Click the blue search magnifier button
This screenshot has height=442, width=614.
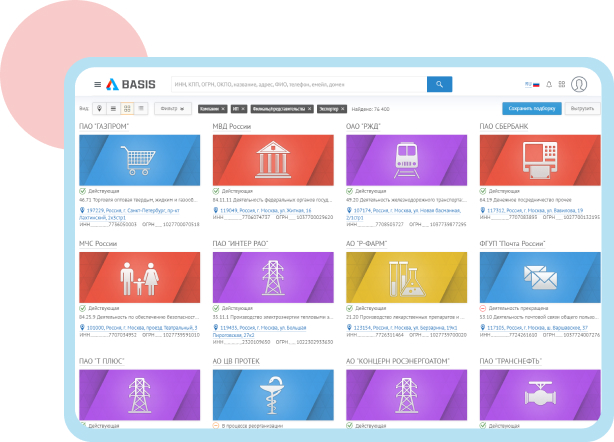439,84
